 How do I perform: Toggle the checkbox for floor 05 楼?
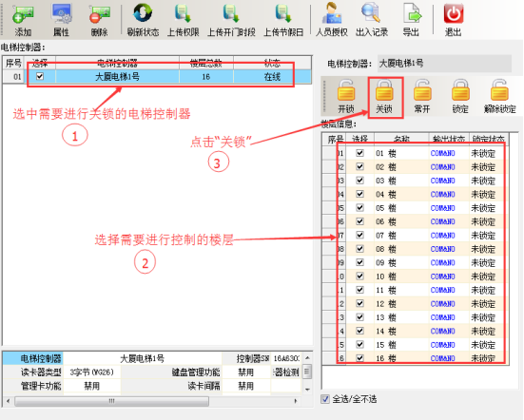click(359, 208)
